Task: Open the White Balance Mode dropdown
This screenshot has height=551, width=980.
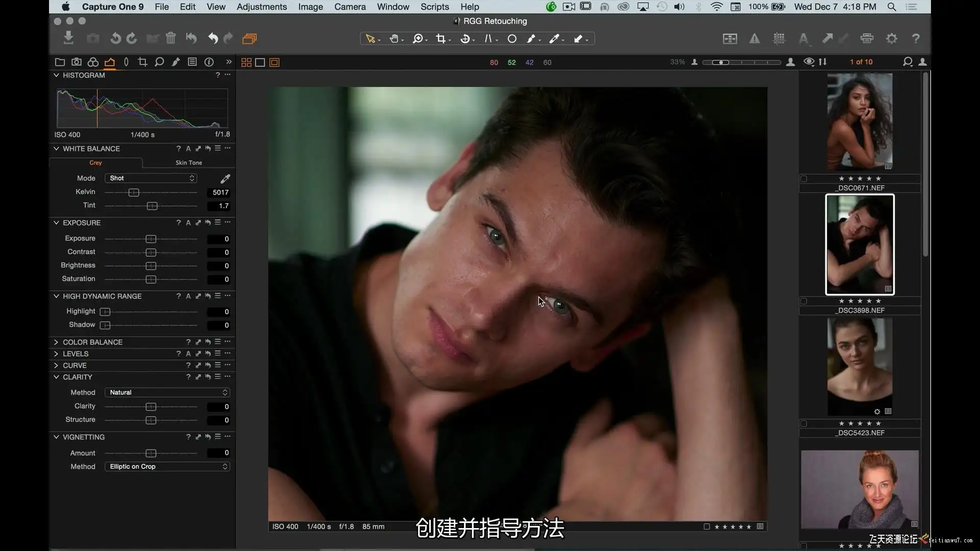Action: pyautogui.click(x=151, y=178)
